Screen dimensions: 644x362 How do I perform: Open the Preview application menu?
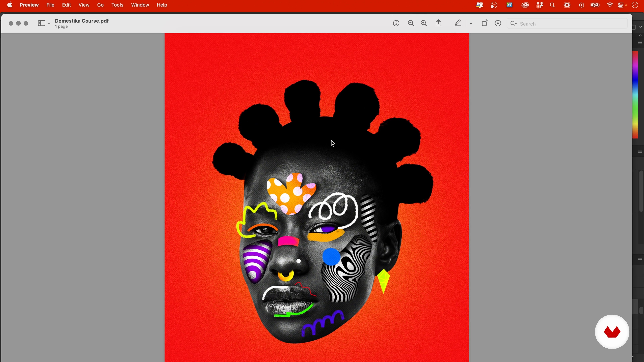[x=29, y=5]
